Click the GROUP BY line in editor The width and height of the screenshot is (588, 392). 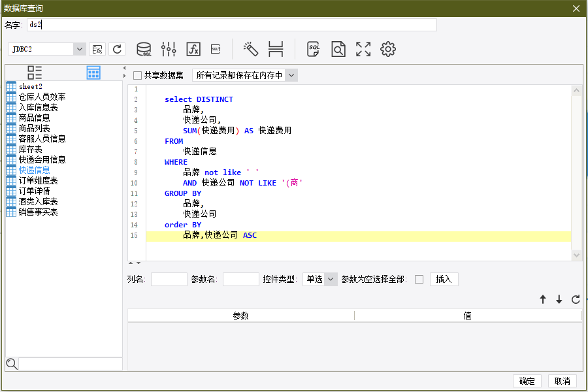183,193
